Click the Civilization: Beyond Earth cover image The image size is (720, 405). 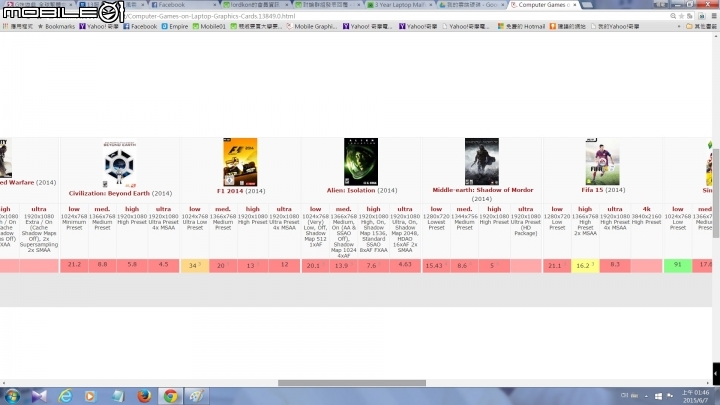click(119, 163)
